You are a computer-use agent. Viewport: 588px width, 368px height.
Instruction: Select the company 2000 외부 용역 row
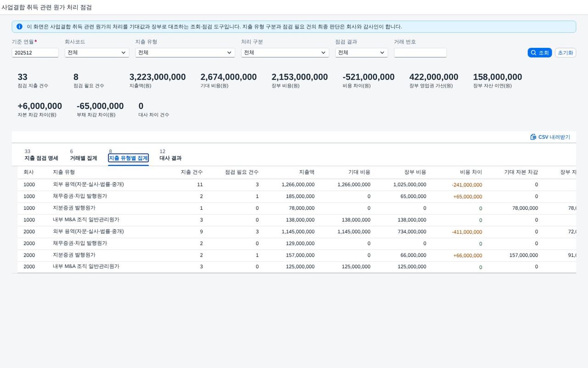297,232
